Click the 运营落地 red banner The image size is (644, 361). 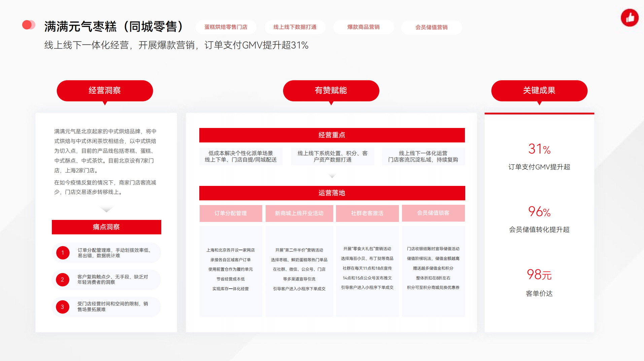[332, 193]
